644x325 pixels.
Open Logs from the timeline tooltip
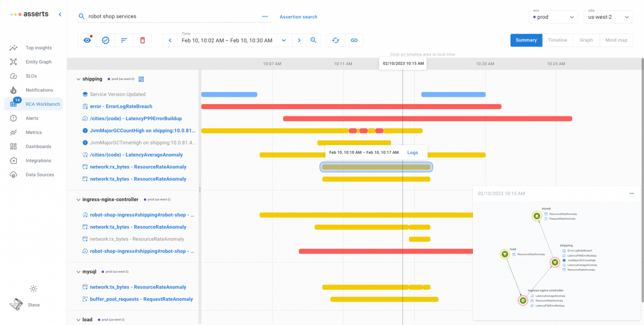[413, 152]
